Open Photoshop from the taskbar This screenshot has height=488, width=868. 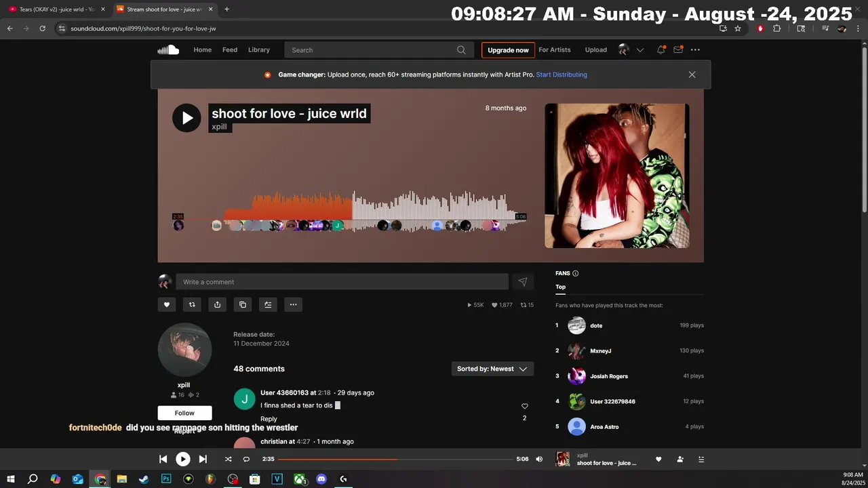coord(166,479)
